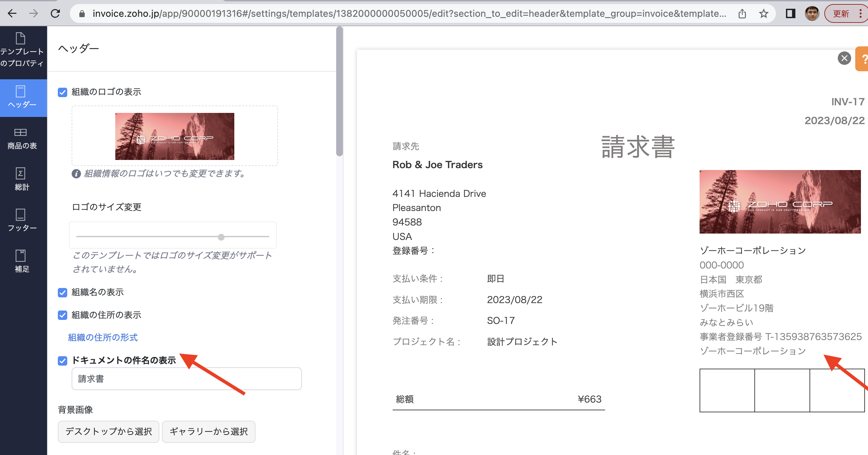Open the organization address format link

click(103, 337)
